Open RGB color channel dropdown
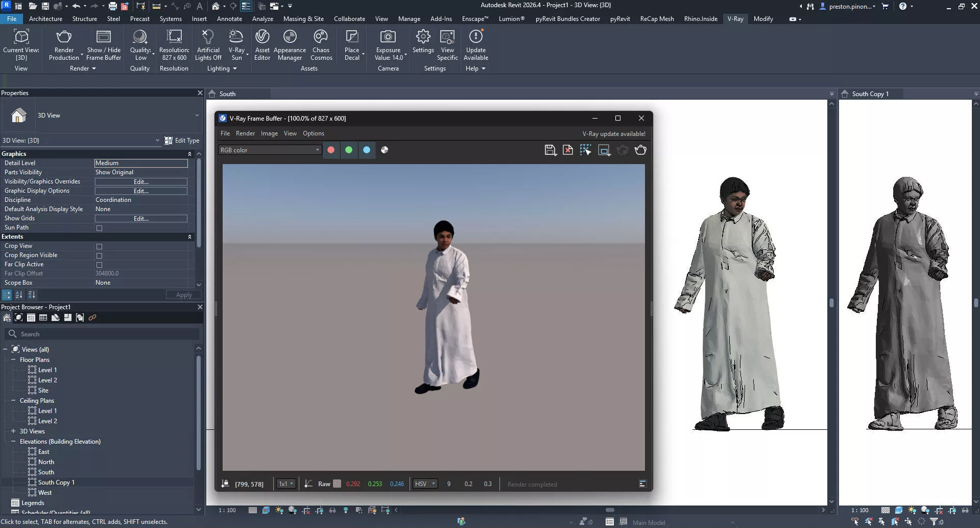Screen dimensions: 980x528 (270, 150)
